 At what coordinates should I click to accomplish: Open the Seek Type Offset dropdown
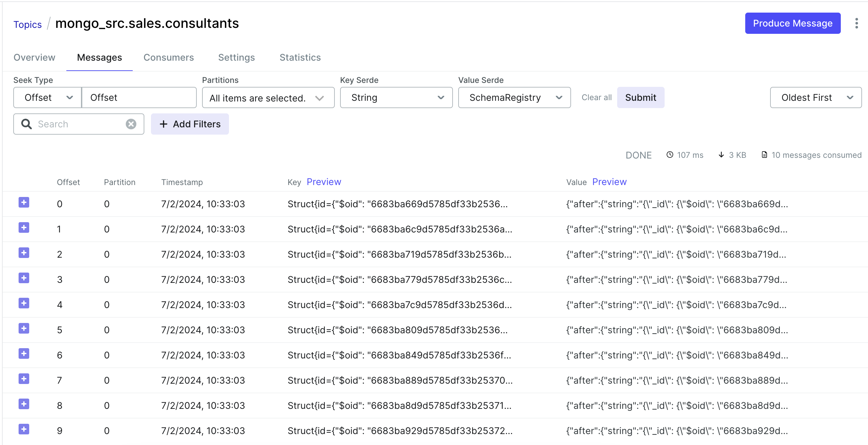click(47, 98)
